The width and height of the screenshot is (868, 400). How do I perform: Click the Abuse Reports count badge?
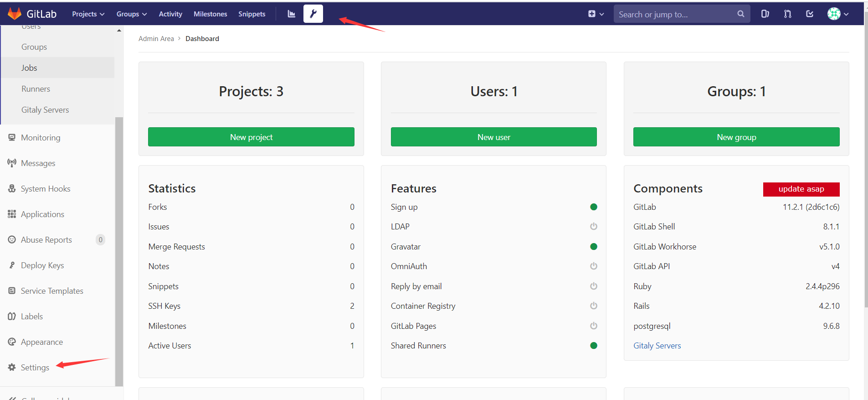tap(101, 240)
